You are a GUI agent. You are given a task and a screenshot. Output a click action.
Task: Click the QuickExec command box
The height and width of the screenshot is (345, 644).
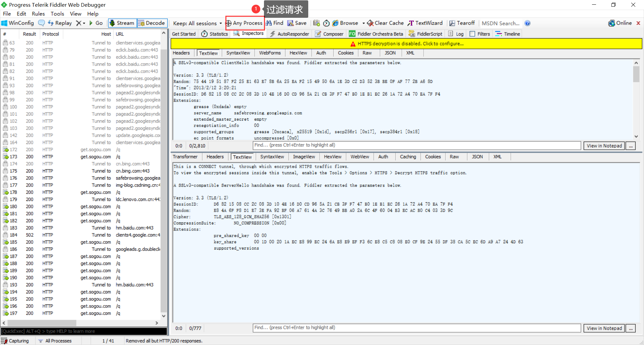click(x=84, y=331)
